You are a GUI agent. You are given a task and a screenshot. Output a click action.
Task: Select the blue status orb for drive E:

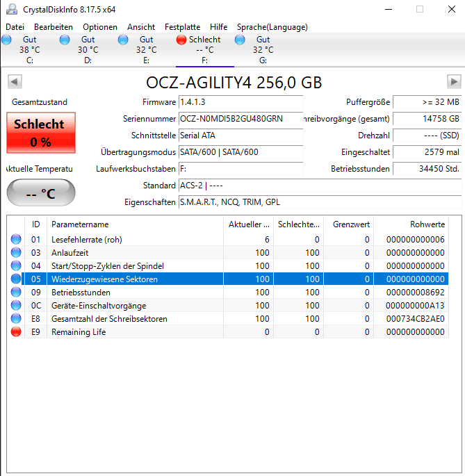click(x=123, y=40)
